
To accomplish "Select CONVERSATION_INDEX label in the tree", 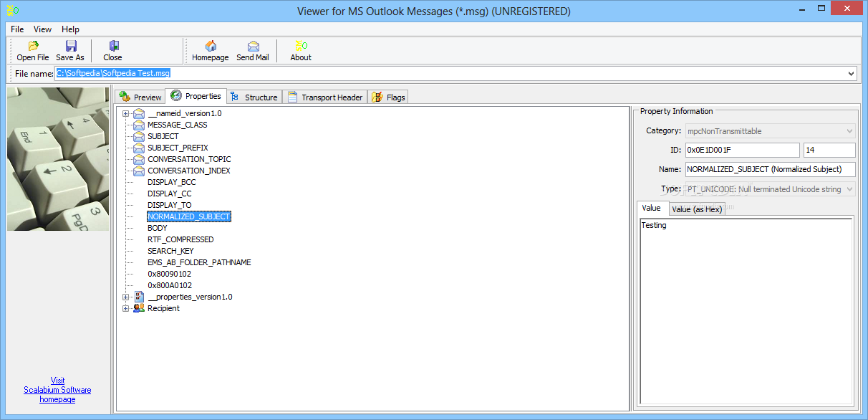I will pos(189,171).
